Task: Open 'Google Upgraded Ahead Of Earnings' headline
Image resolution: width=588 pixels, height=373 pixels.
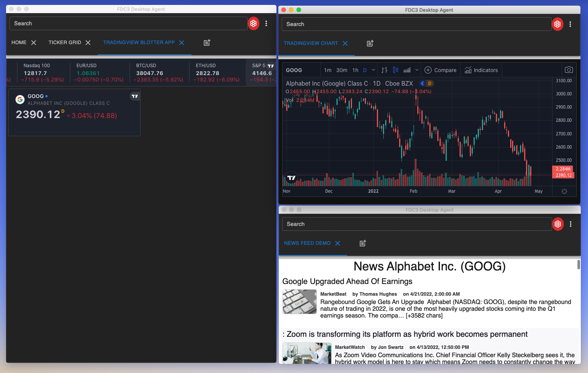Action: click(x=347, y=281)
